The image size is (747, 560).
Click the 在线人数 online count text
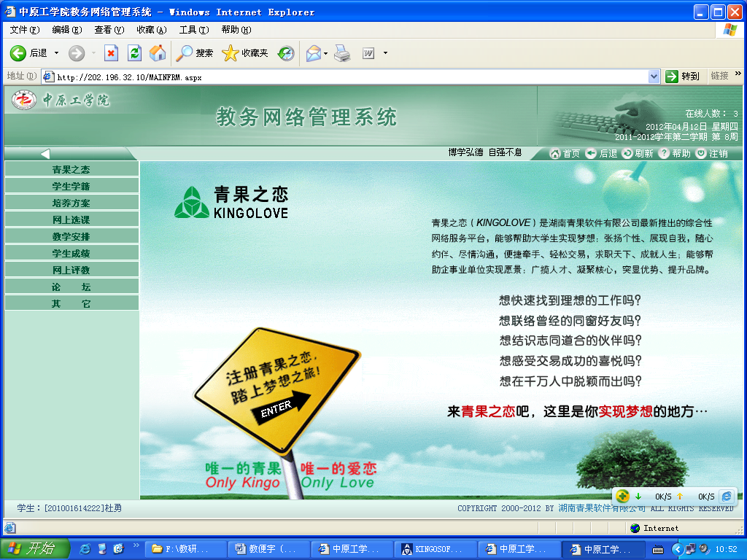(x=711, y=113)
